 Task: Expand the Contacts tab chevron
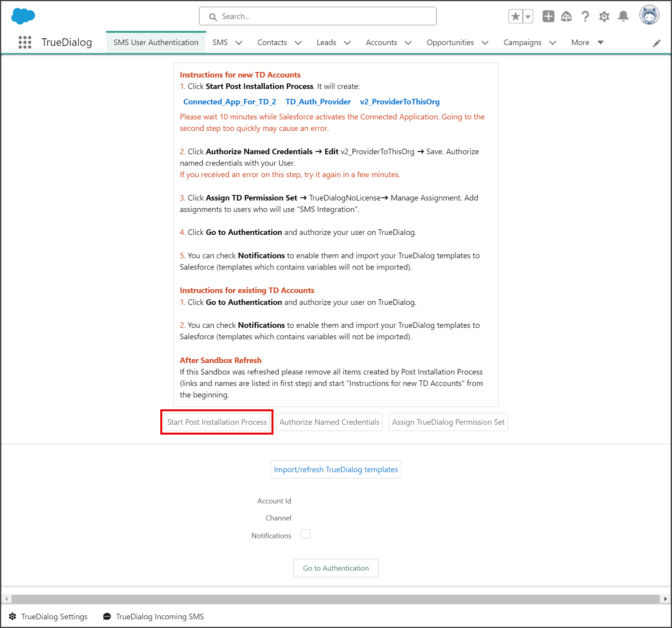point(298,43)
